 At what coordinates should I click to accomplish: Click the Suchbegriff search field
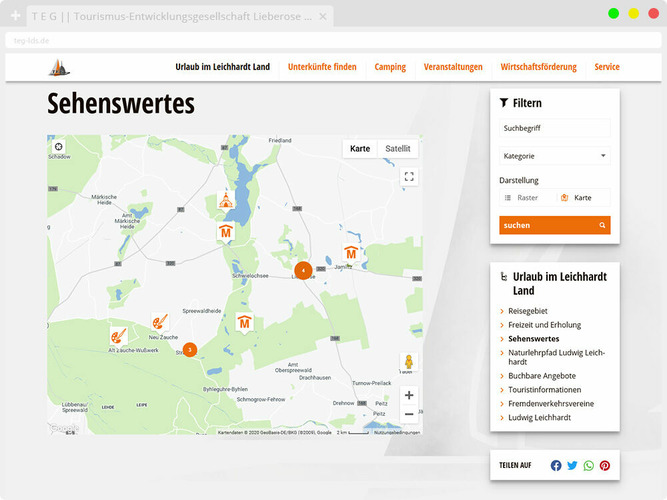[554, 129]
